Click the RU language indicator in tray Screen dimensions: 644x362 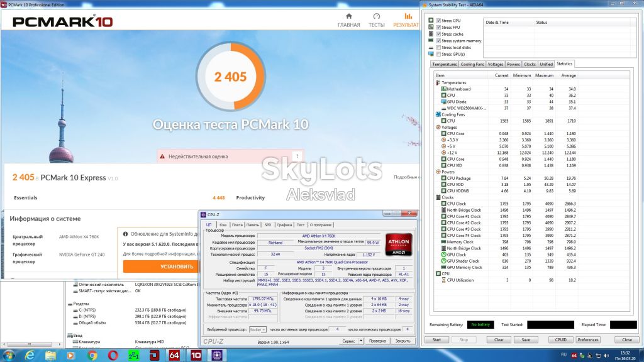[x=564, y=355]
